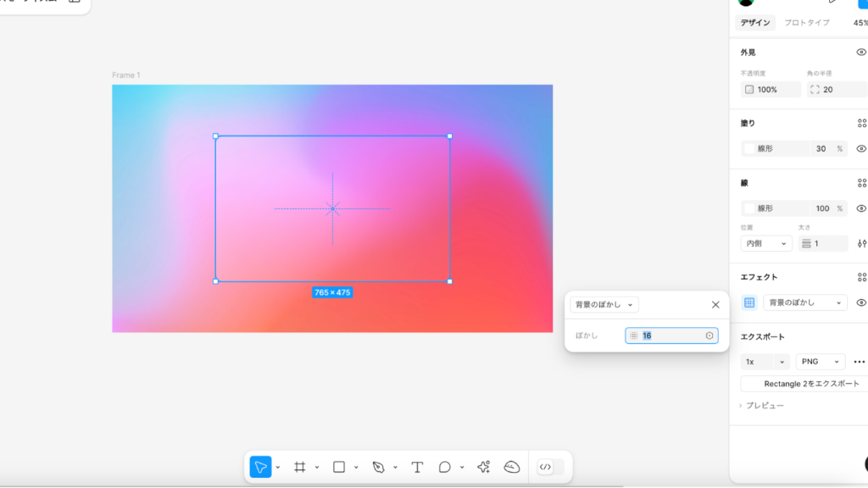Click the background blur effect settings icon
868x488 pixels.
pos(749,302)
